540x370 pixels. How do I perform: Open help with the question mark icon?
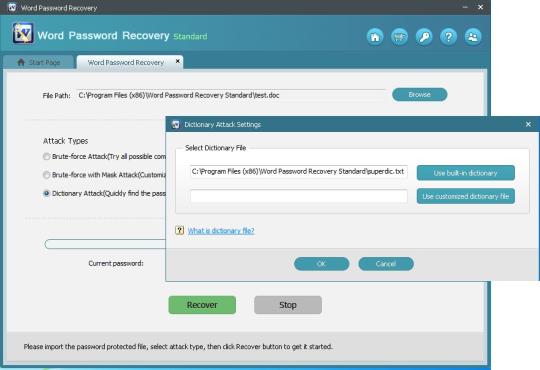click(x=448, y=37)
